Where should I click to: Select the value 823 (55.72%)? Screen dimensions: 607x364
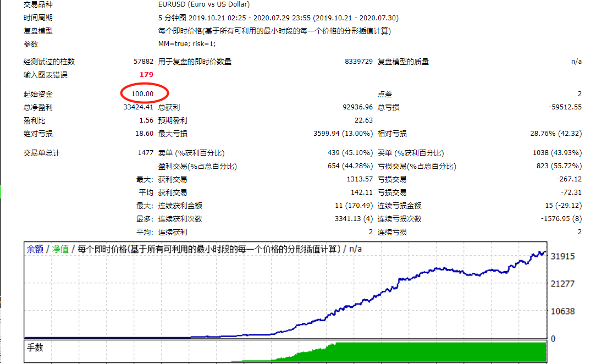pos(559,166)
